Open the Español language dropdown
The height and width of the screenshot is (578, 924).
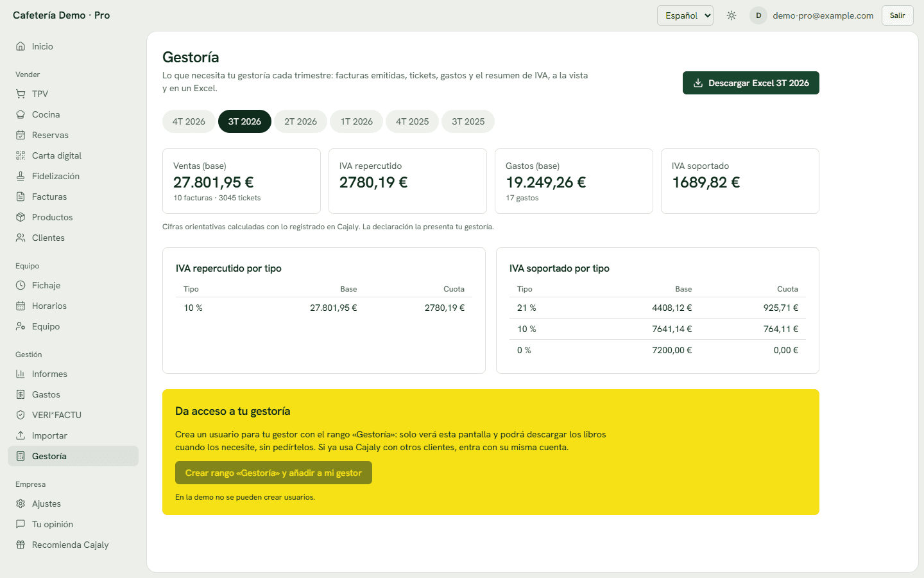click(x=685, y=15)
